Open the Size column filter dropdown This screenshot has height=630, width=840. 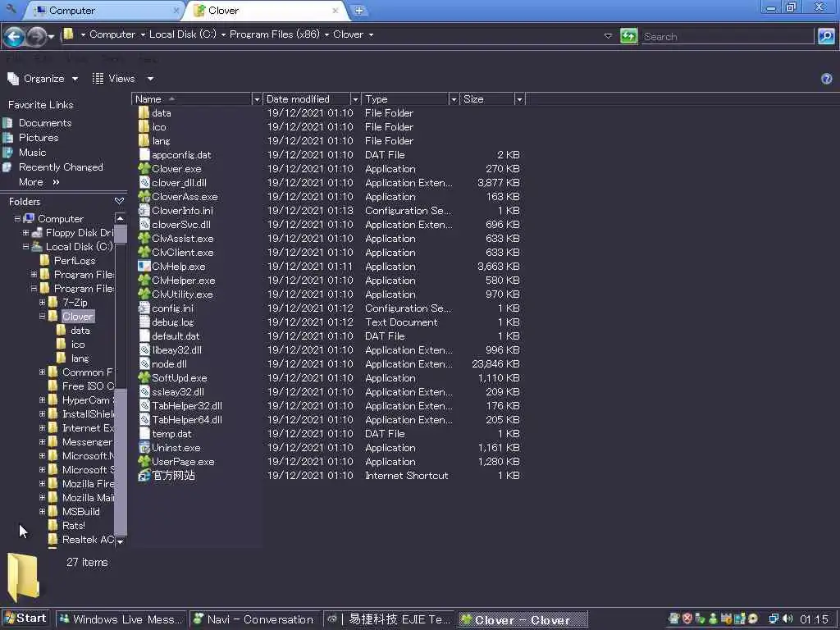519,99
